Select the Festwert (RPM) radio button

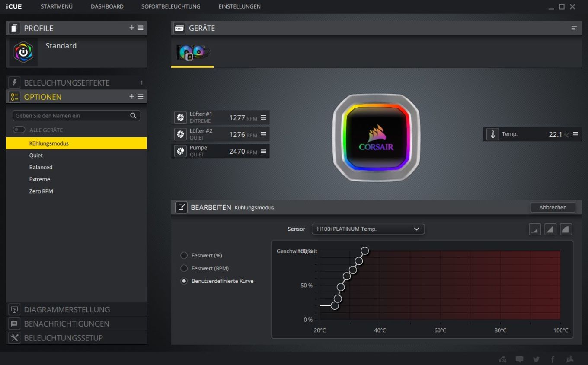click(x=184, y=268)
